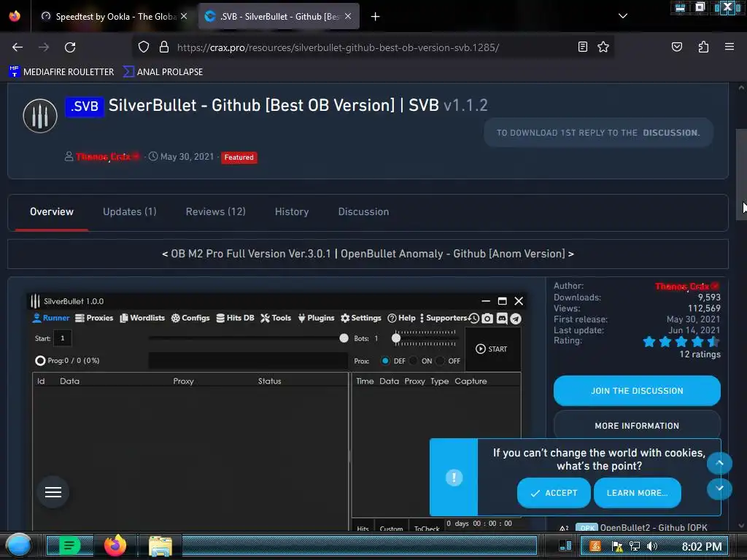Screen dimensions: 747x560
Task: Click the .SVB prefix label
Action: pos(85,106)
